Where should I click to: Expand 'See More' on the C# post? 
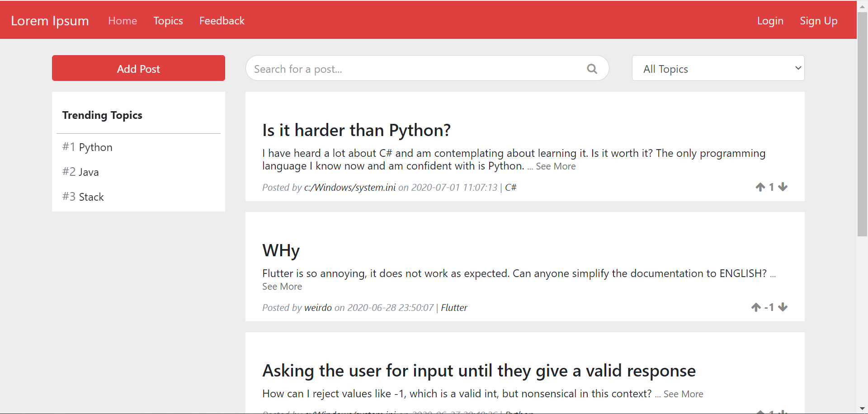(x=556, y=166)
